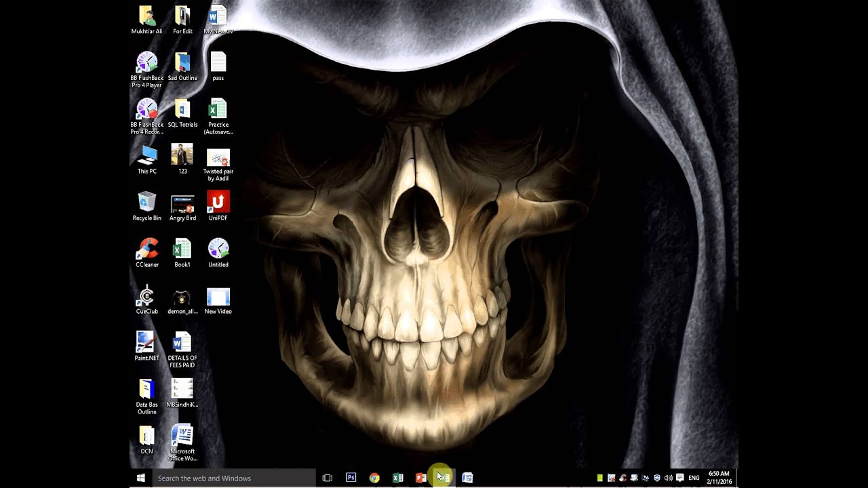
Task: Open the Mukhtiar Ali user folder
Action: [x=147, y=20]
